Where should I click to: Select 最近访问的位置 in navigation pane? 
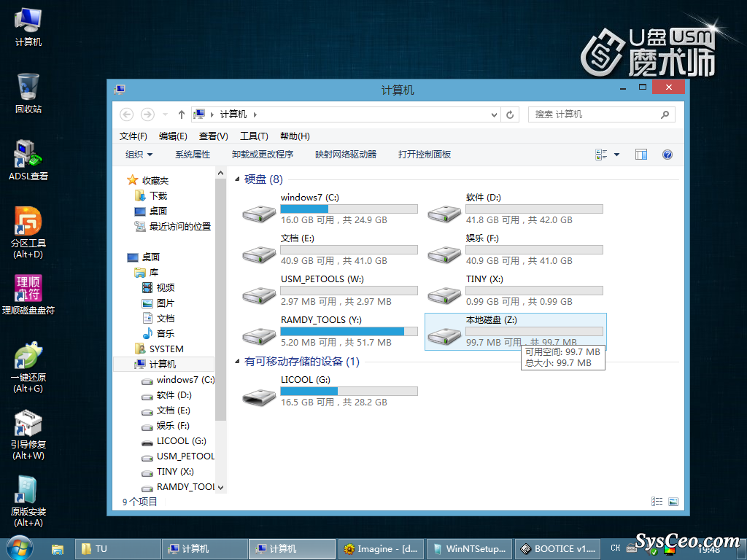pos(173,226)
